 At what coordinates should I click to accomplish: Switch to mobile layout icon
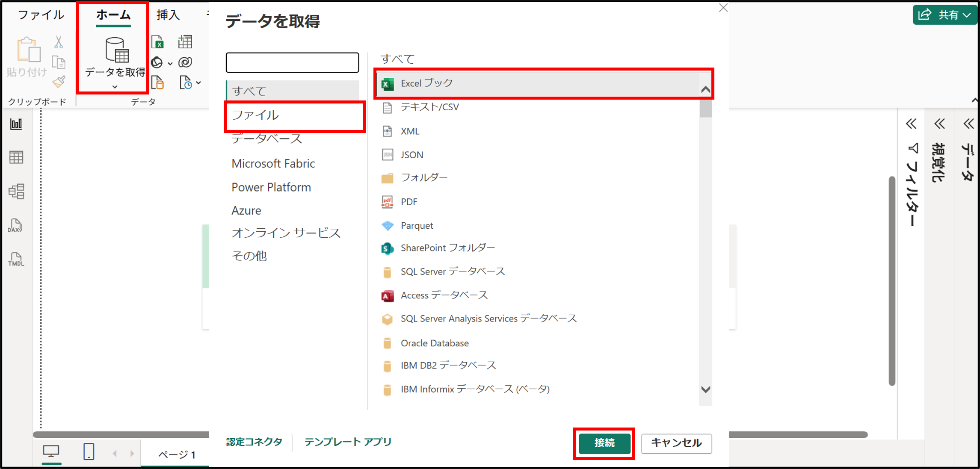[x=89, y=451]
